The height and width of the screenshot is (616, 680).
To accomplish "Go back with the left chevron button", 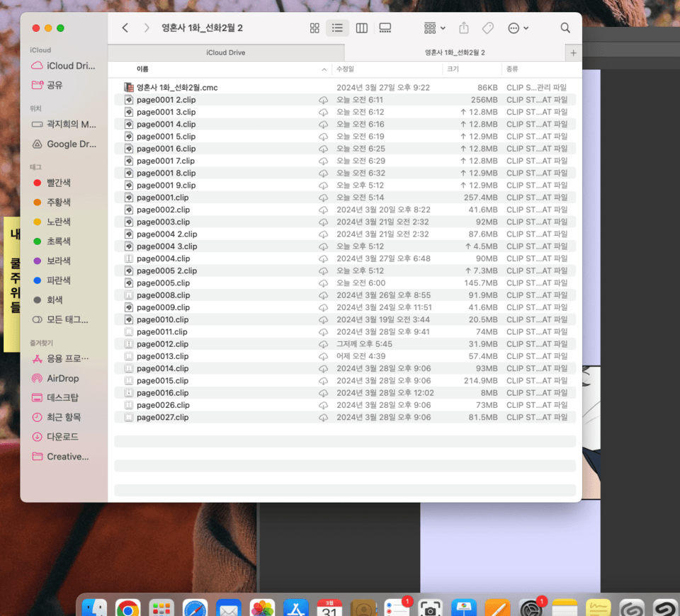I will 125,28.
